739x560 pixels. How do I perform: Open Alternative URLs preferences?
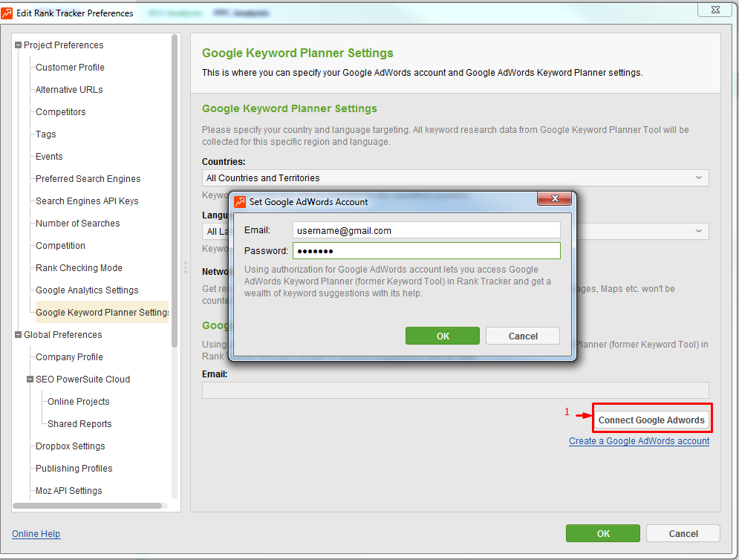pyautogui.click(x=69, y=90)
